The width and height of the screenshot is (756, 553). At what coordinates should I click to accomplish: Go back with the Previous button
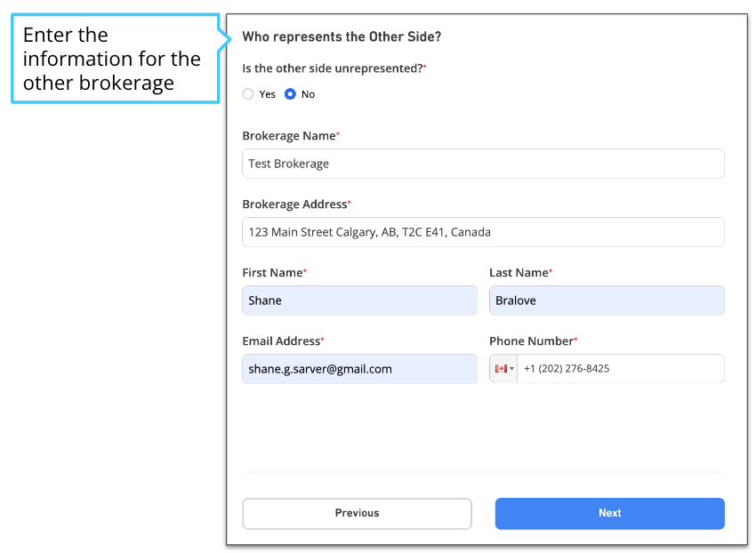[x=357, y=514]
